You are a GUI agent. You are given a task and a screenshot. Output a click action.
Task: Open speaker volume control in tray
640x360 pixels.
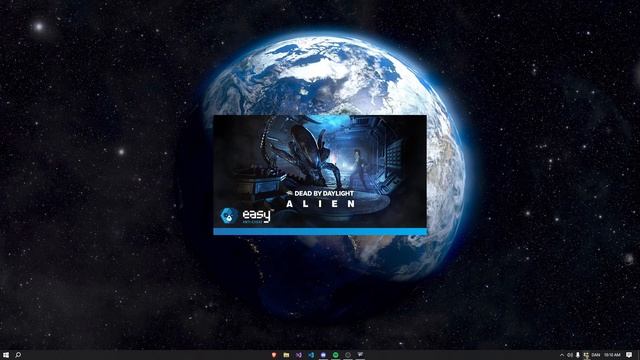[570, 355]
